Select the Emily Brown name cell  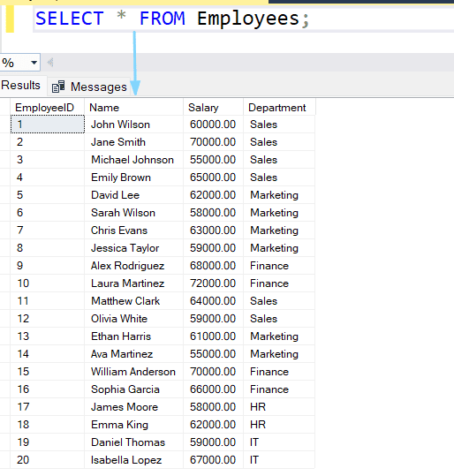point(134,178)
